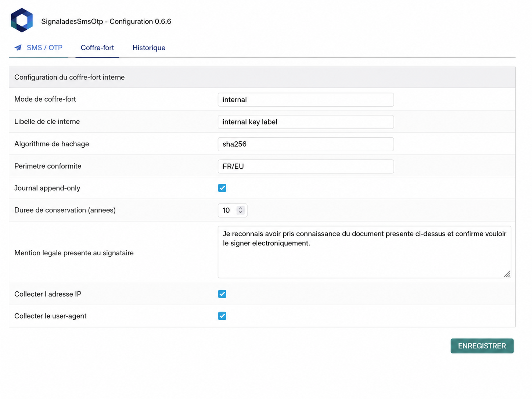Decrement conservation years with down arrow
The width and height of the screenshot is (532, 399).
click(x=240, y=212)
